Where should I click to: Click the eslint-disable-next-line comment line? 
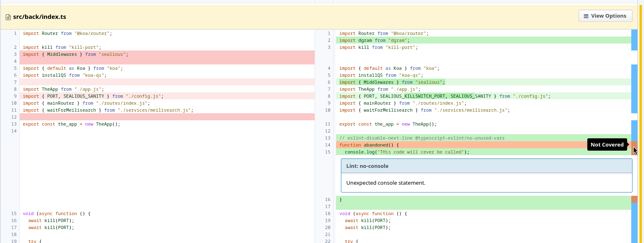(x=483, y=138)
